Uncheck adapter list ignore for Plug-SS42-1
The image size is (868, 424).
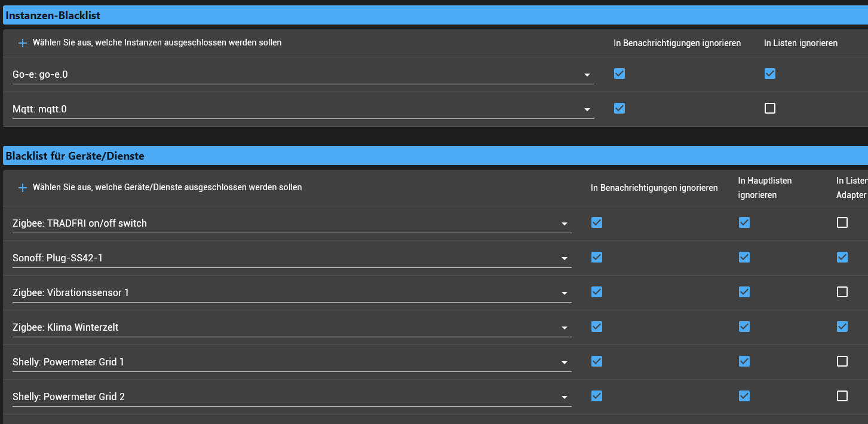pyautogui.click(x=842, y=257)
